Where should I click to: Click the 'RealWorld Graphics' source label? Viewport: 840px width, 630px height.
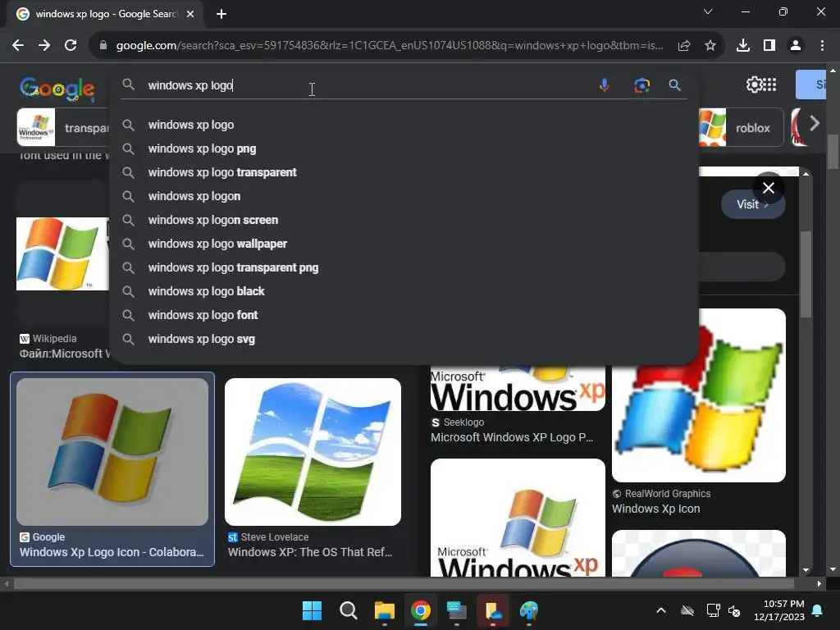(668, 493)
